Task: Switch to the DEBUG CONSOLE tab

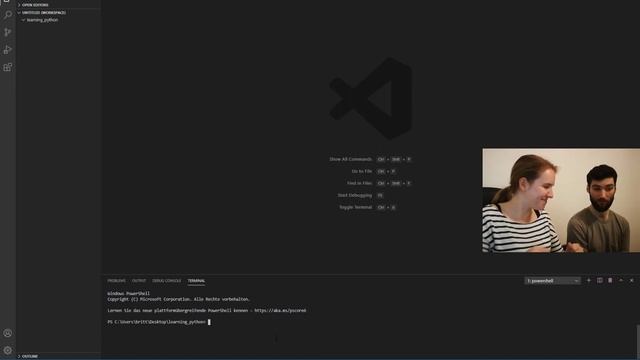Action: pos(167,281)
